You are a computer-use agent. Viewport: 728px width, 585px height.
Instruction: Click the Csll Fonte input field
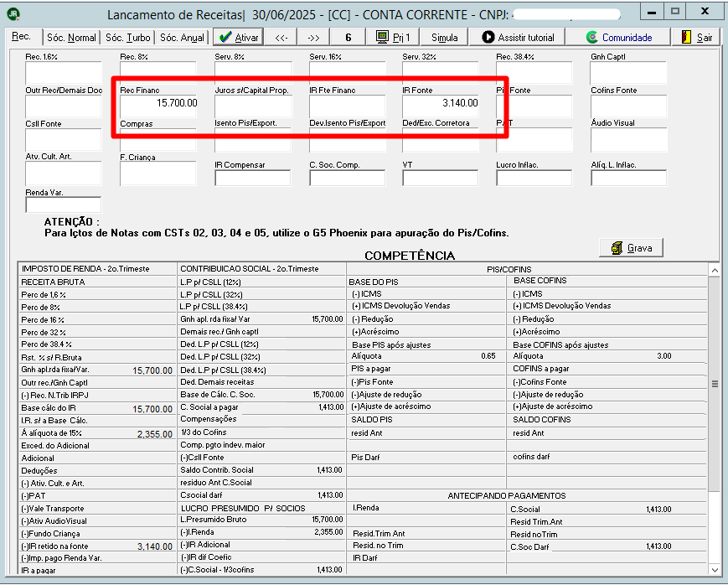click(64, 140)
